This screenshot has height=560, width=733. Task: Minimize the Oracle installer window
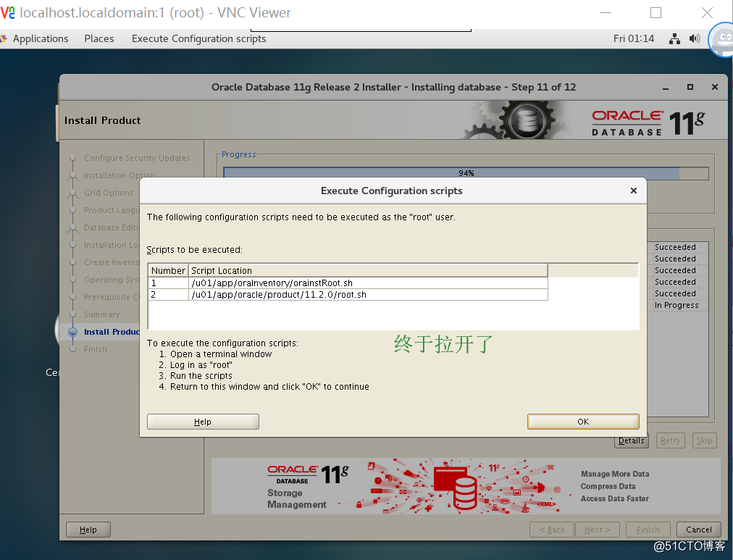(x=665, y=88)
